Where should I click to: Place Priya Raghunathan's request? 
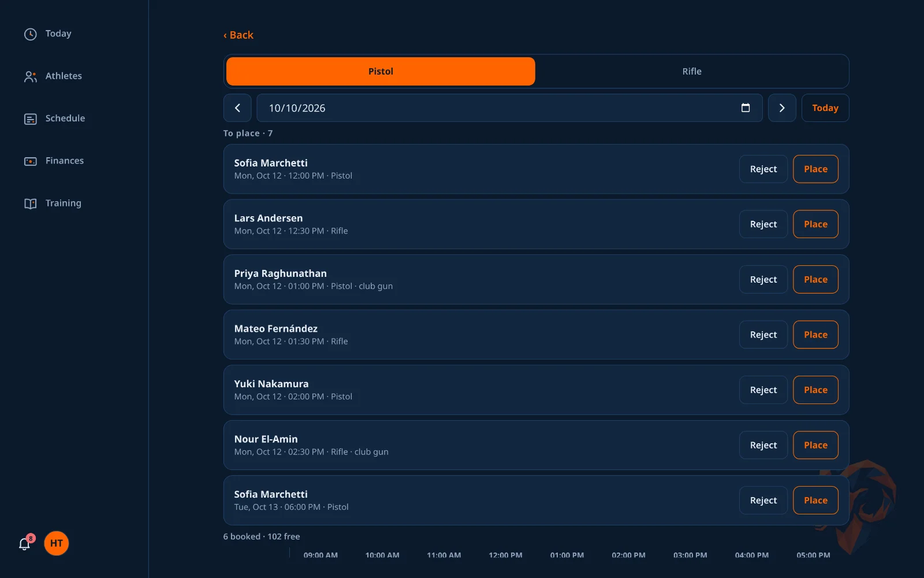point(815,280)
